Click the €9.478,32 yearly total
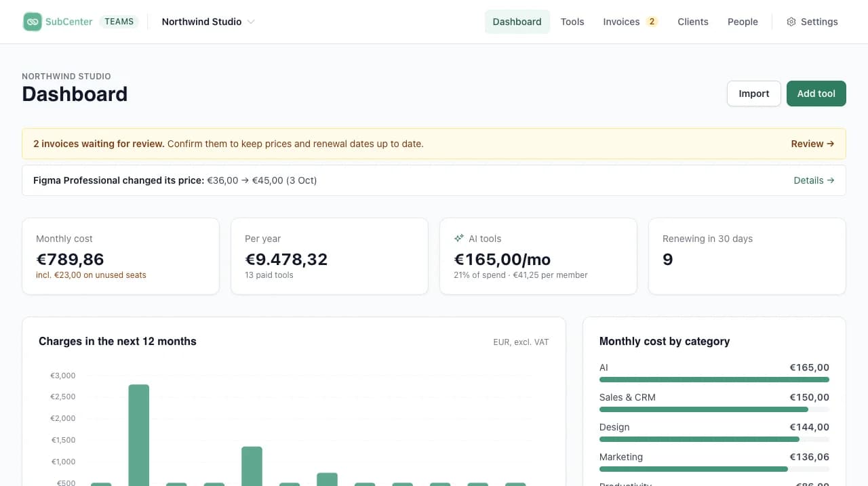The height and width of the screenshot is (486, 868). pyautogui.click(x=286, y=260)
